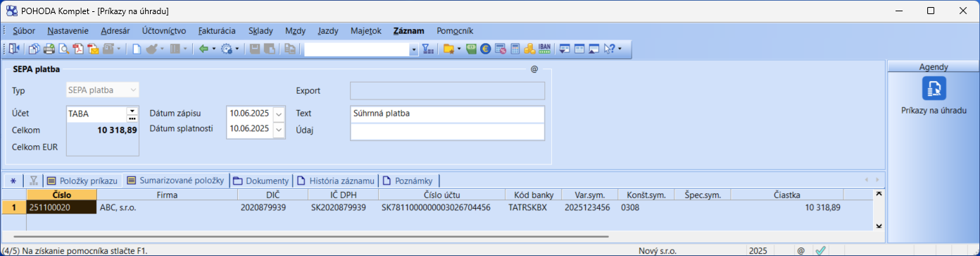
Task: Click the exit-door icon in toolbar
Action: [14, 49]
